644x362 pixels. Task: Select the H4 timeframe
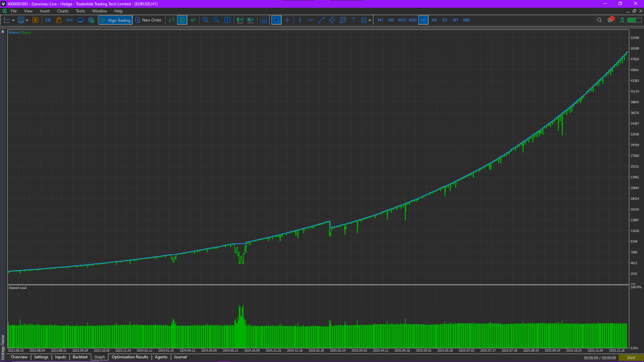(x=434, y=20)
